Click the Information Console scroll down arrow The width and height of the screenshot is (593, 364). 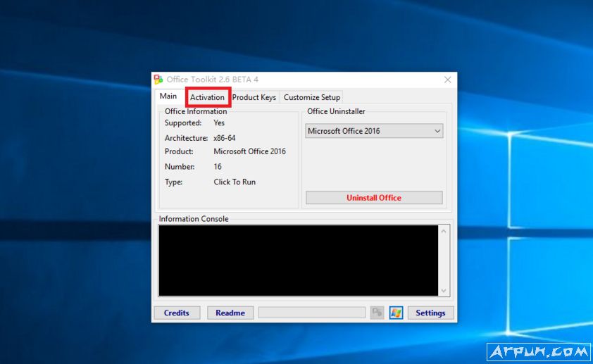point(444,291)
